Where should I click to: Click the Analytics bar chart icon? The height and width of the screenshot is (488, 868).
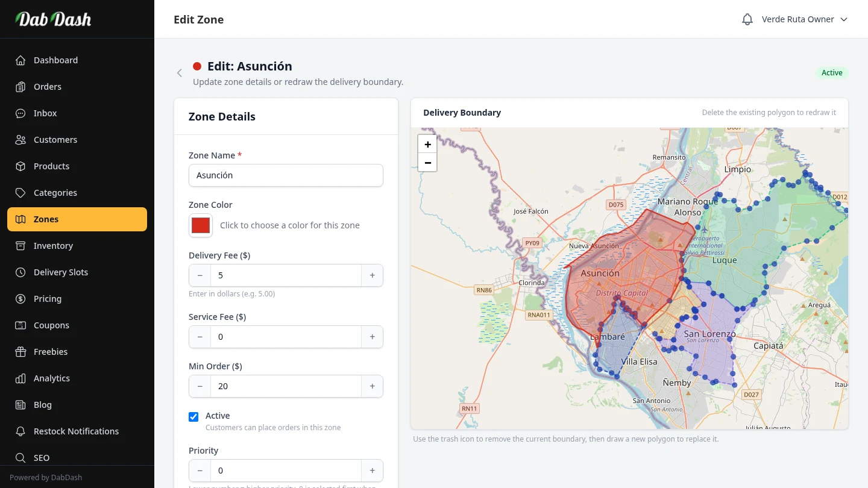pos(20,378)
